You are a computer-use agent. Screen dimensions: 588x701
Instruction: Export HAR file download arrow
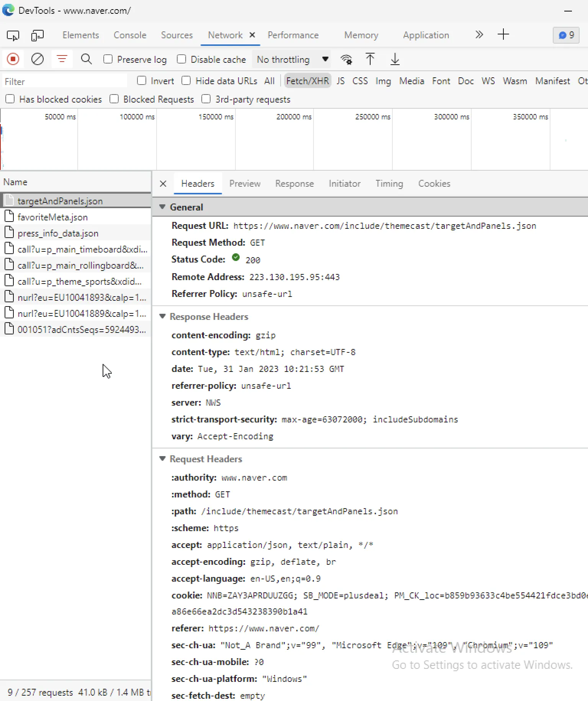point(395,59)
